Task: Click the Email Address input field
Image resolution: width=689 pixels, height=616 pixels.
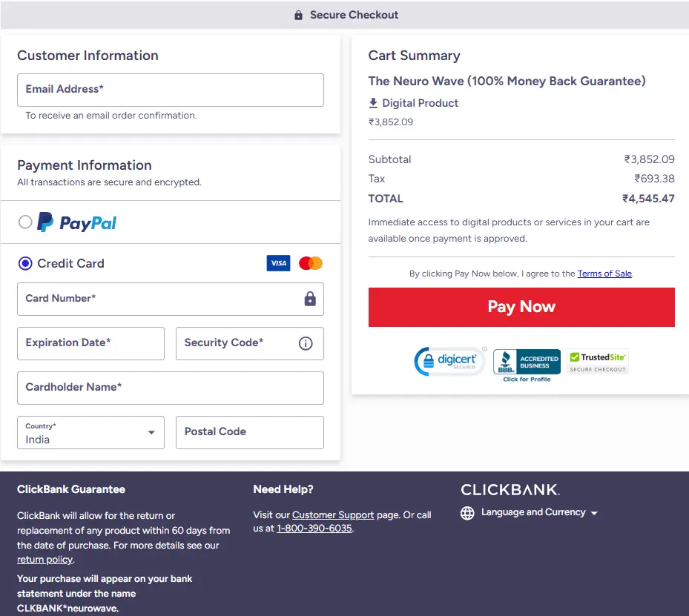Action: (171, 89)
